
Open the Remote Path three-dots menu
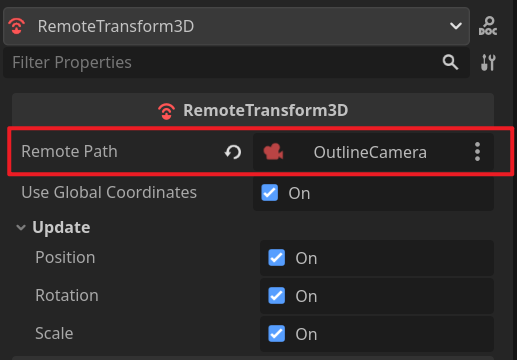coord(477,152)
